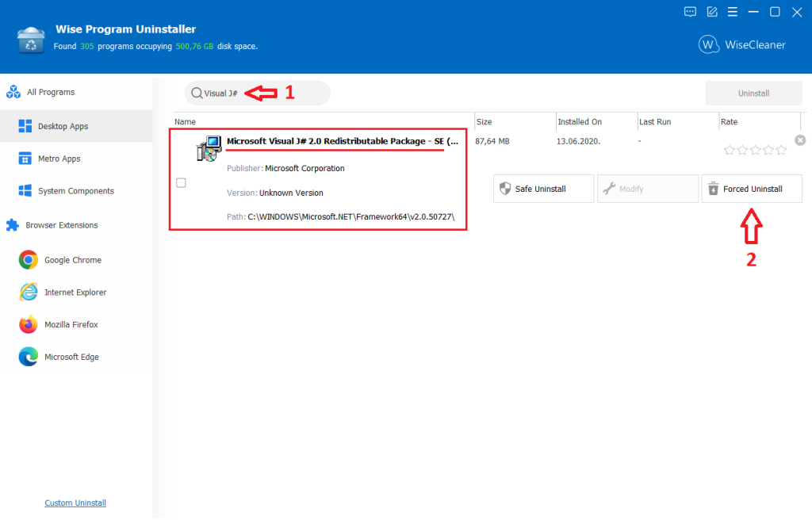Click the Mozilla Firefox icon in sidebar
Viewport: 812px width, 520px height.
[x=28, y=325]
